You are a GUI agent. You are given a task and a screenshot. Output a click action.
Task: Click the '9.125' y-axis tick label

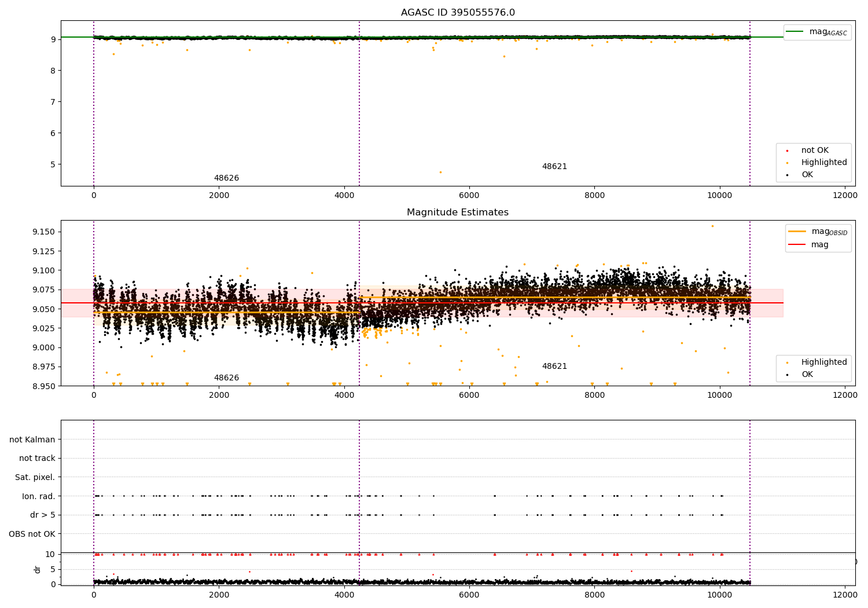pyautogui.click(x=43, y=251)
